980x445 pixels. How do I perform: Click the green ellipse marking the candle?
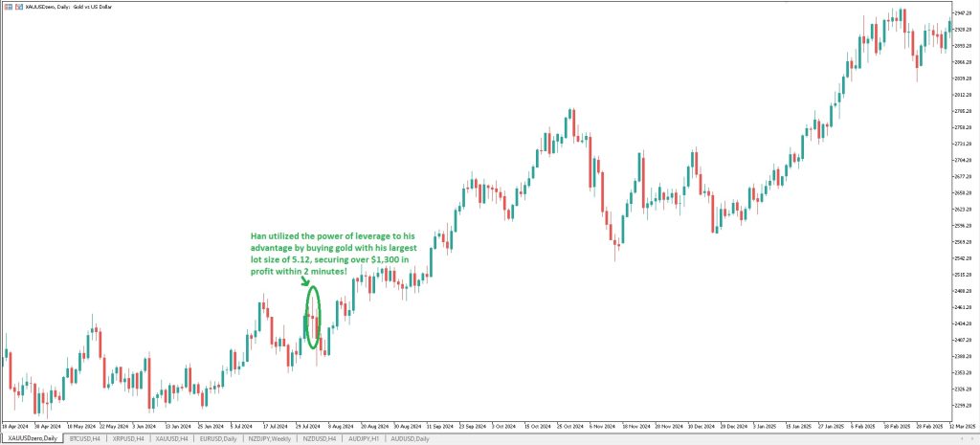pos(312,317)
